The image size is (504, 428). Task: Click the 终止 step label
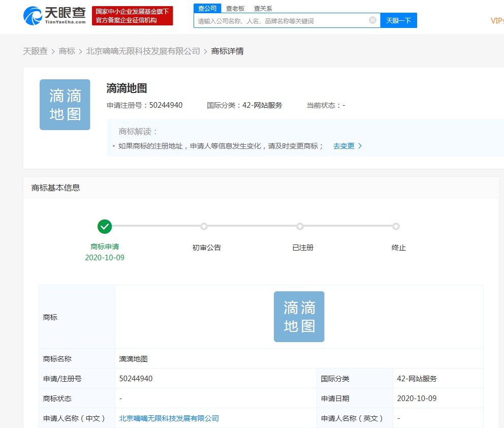click(398, 248)
